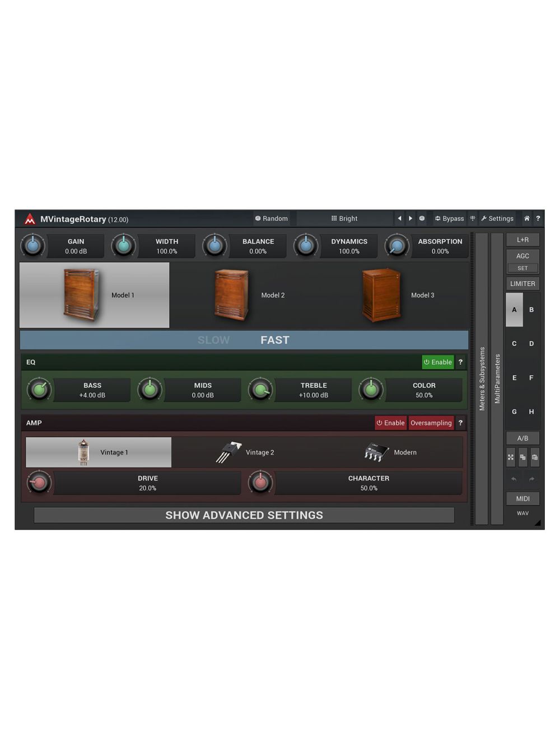Click the next preset arrow
The image size is (560, 739).
(410, 218)
